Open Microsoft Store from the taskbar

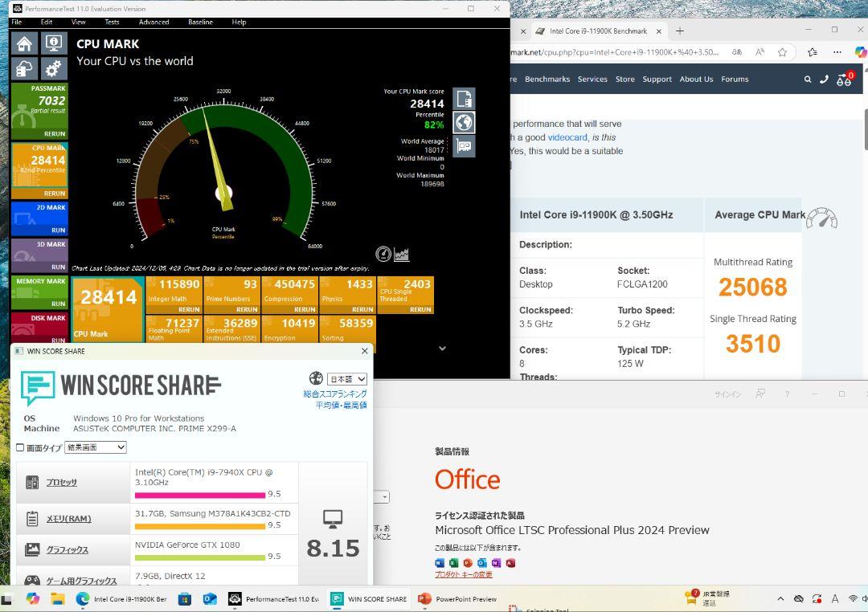185,598
